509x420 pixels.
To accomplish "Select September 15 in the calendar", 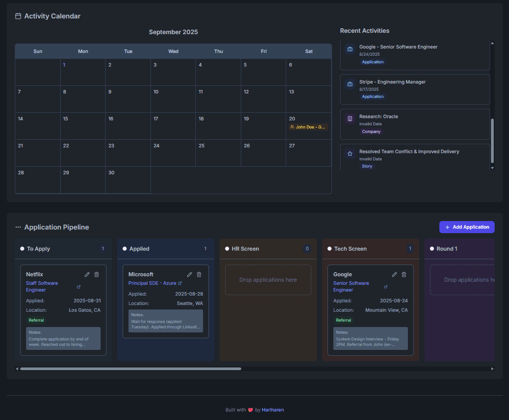I will (x=83, y=126).
